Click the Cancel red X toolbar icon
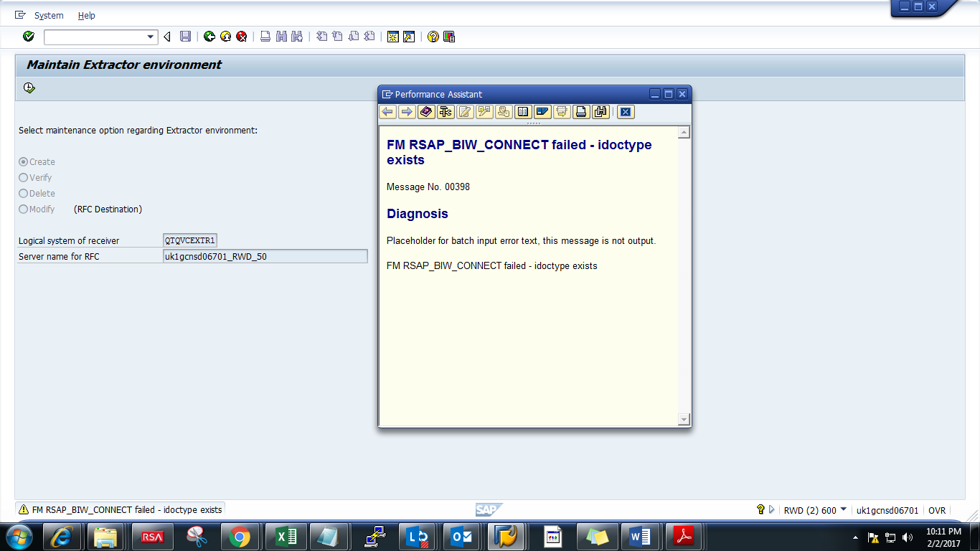This screenshot has width=980, height=551. point(242,36)
